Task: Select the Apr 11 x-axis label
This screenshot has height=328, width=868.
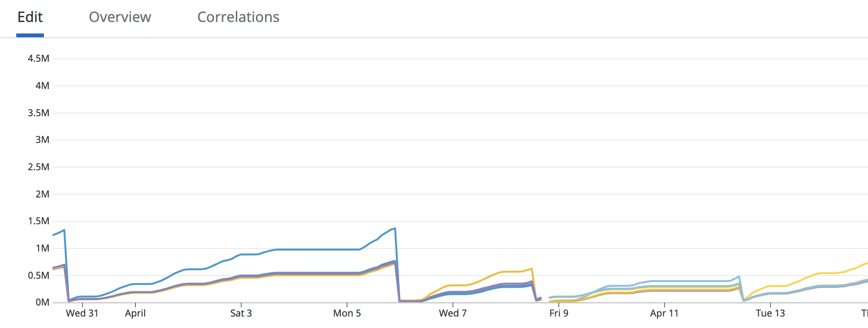Action: click(x=664, y=313)
